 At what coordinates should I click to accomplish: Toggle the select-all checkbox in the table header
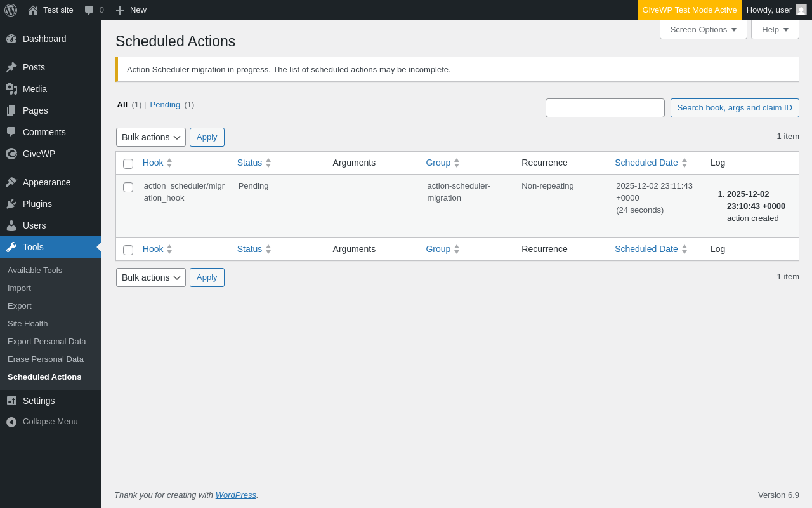click(x=128, y=164)
